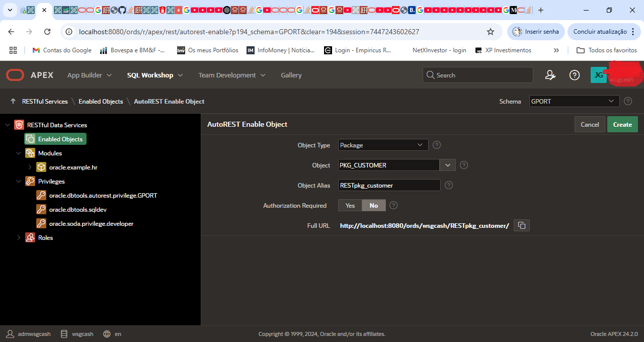The width and height of the screenshot is (644, 342).
Task: Click the browser back arrow
Action: (11, 32)
